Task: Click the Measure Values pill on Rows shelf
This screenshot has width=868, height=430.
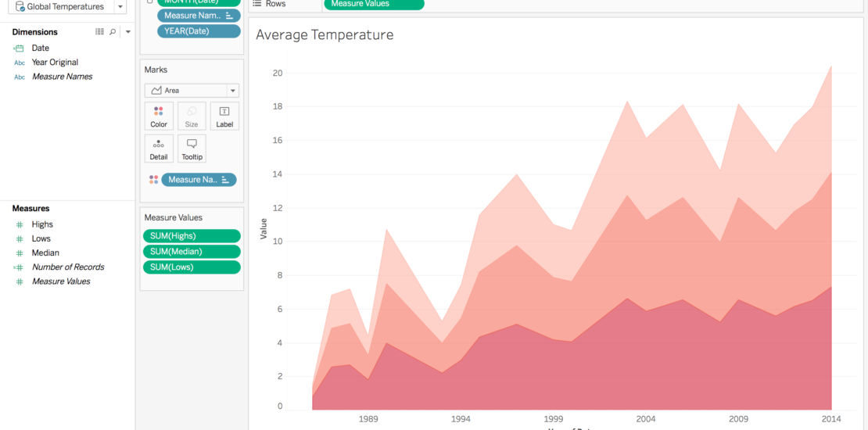Action: coord(374,5)
